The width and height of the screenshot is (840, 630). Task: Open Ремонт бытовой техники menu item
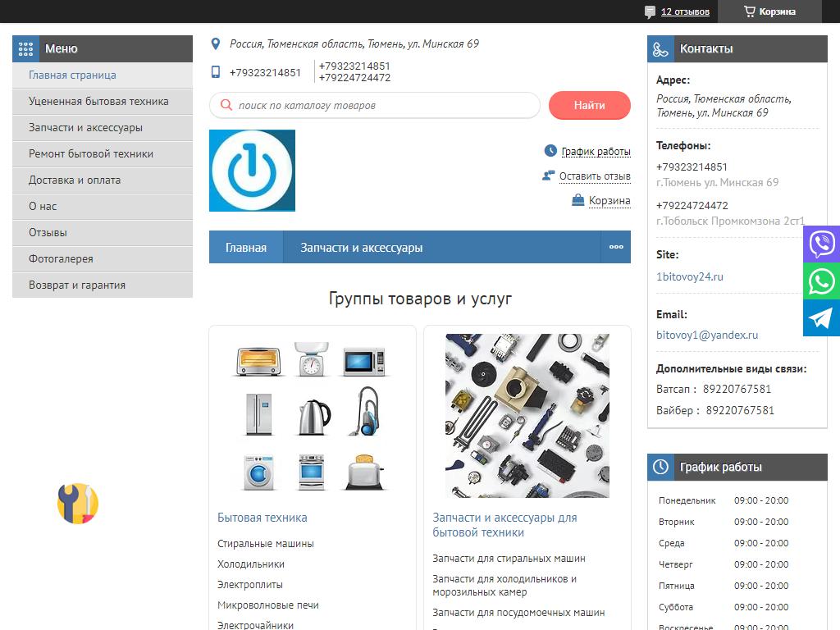click(x=91, y=153)
